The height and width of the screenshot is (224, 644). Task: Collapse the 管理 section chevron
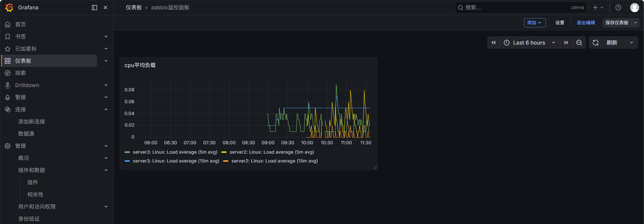[106, 146]
